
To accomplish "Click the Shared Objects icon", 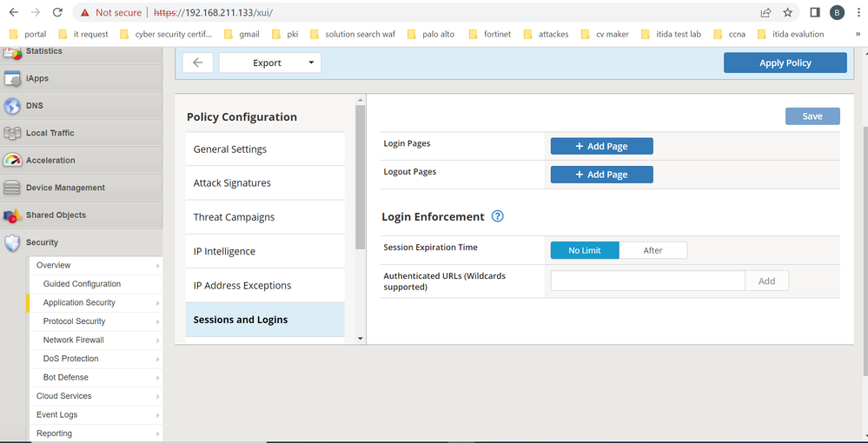I will point(12,215).
